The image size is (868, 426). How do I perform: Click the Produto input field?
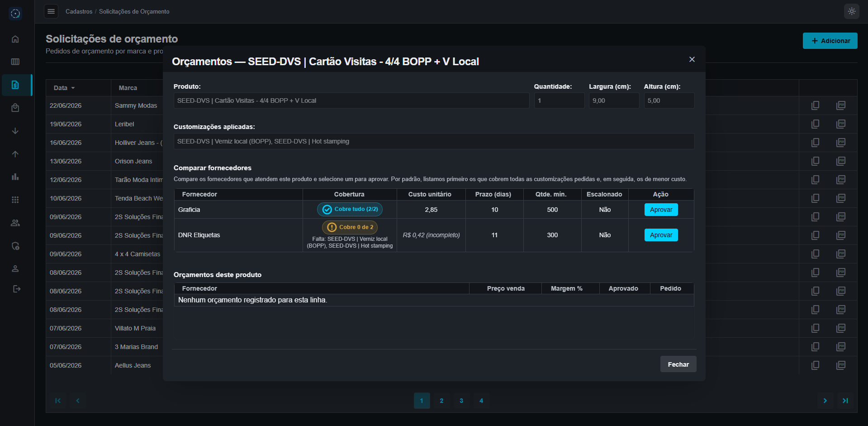click(x=351, y=101)
